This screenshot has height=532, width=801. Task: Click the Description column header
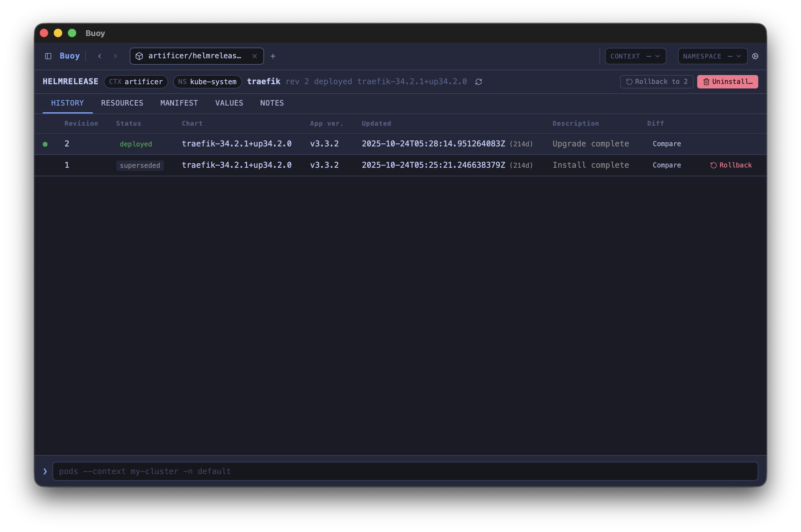coord(575,124)
